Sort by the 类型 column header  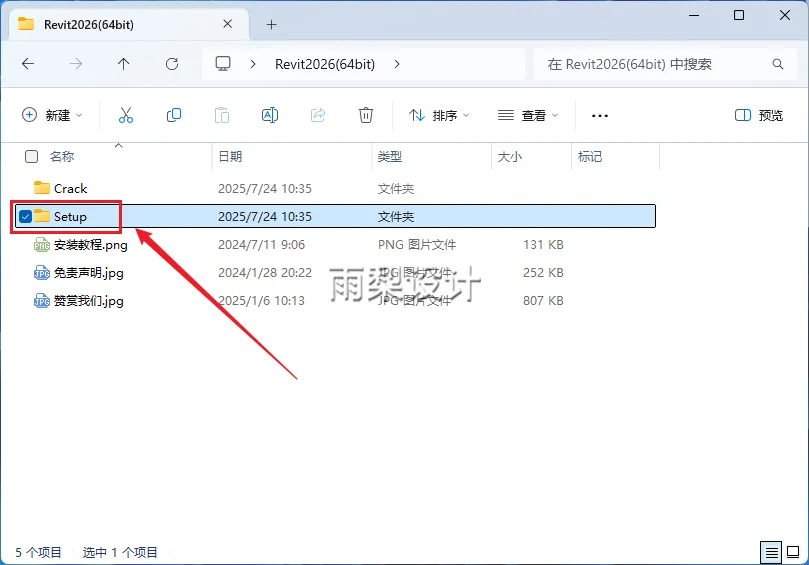pyautogui.click(x=390, y=156)
